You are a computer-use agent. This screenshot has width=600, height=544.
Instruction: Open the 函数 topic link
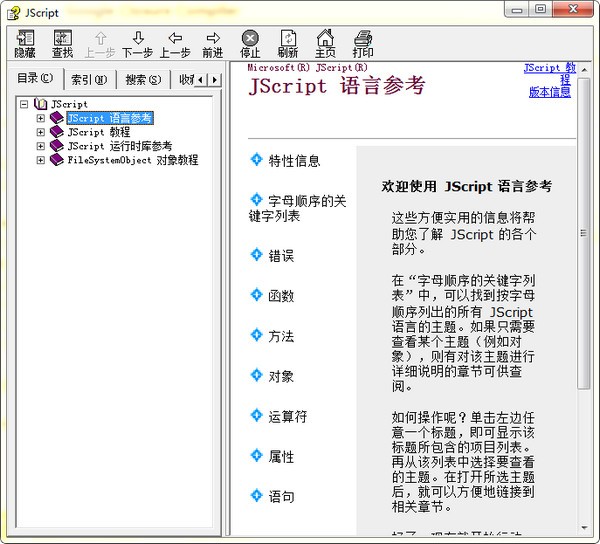coord(281,296)
